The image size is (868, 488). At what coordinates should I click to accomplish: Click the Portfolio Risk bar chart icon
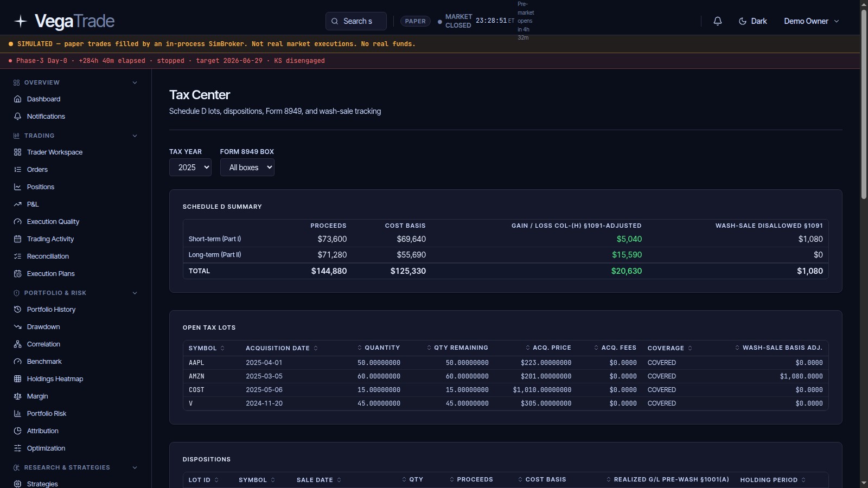(17, 414)
